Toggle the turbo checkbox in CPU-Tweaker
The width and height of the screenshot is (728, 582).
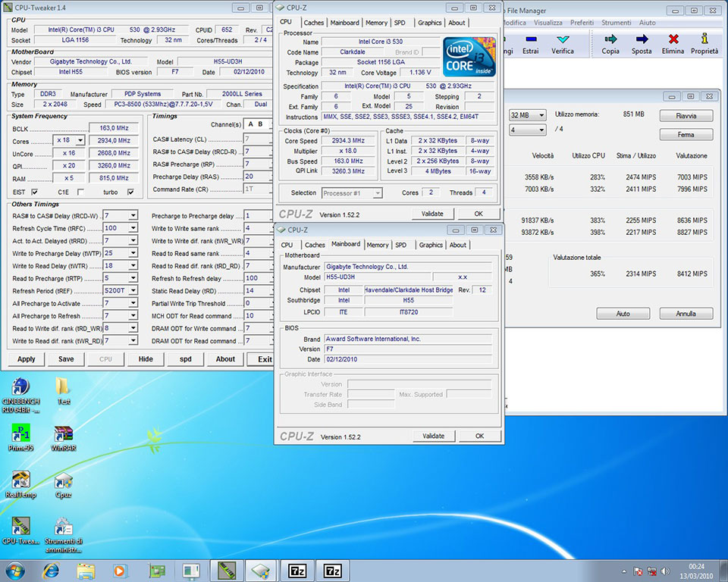coord(130,192)
